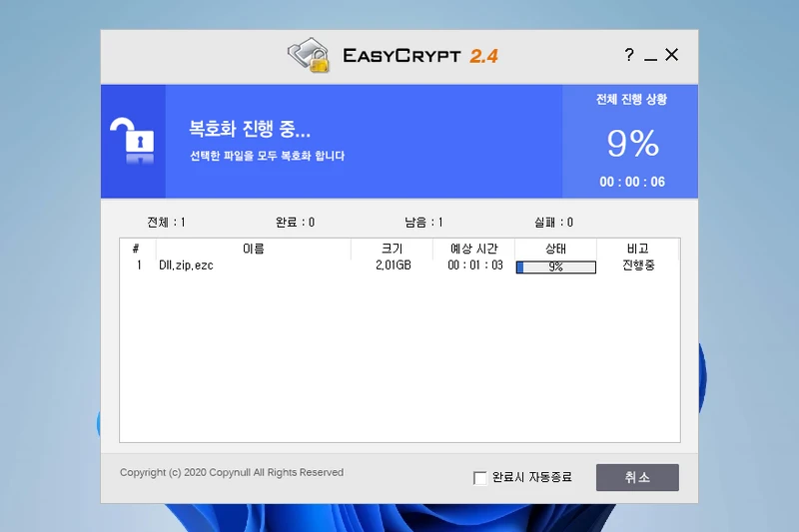Image resolution: width=799 pixels, height=532 pixels.
Task: Click the 상태 column header
Action: click(x=555, y=249)
